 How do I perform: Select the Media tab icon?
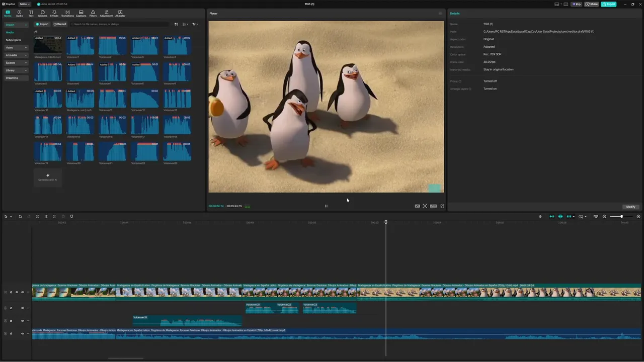pos(8,13)
